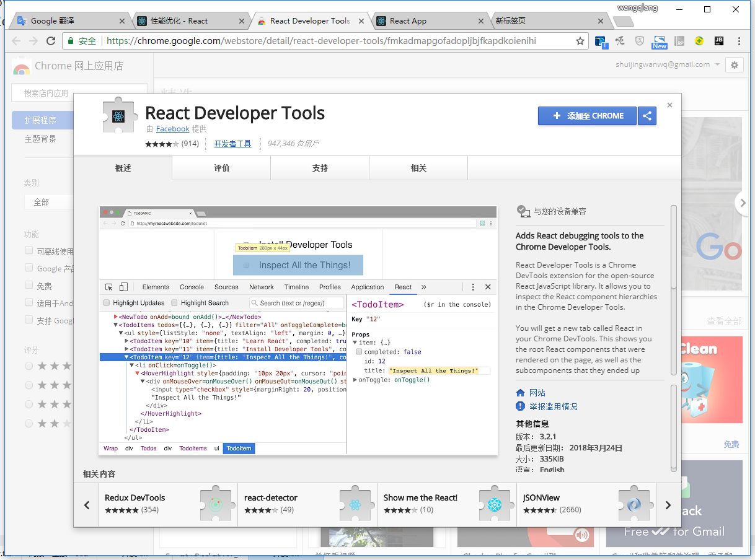Switch to the 评价 reviews tab
Viewport: 755px width, 560px height.
pyautogui.click(x=221, y=168)
